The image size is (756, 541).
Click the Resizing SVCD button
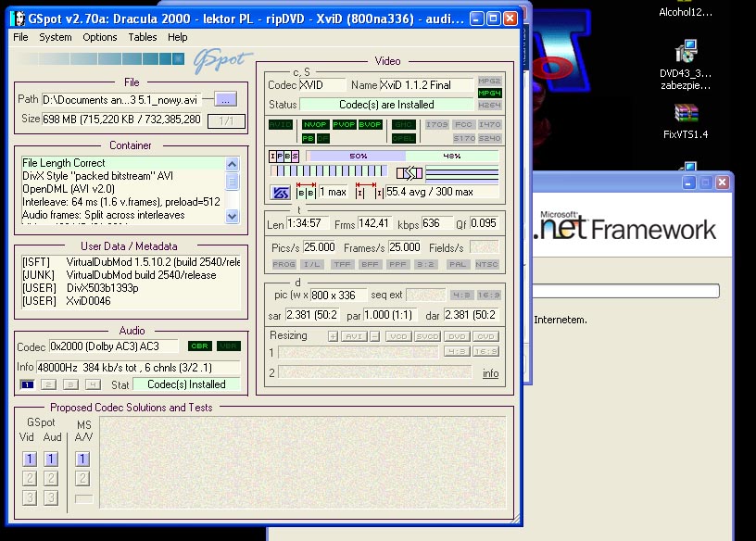[427, 336]
